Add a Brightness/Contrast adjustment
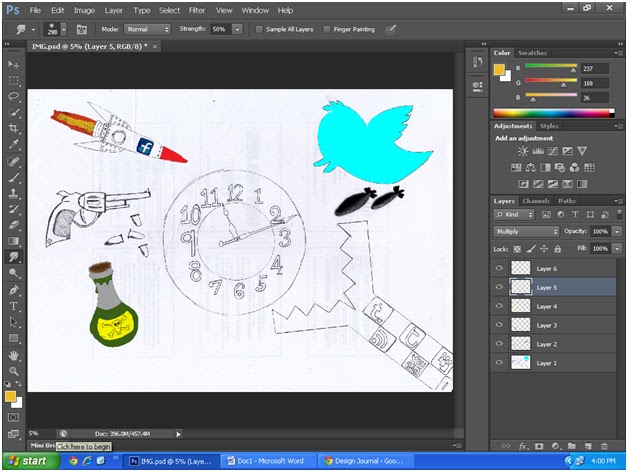The image size is (628, 472). (523, 151)
